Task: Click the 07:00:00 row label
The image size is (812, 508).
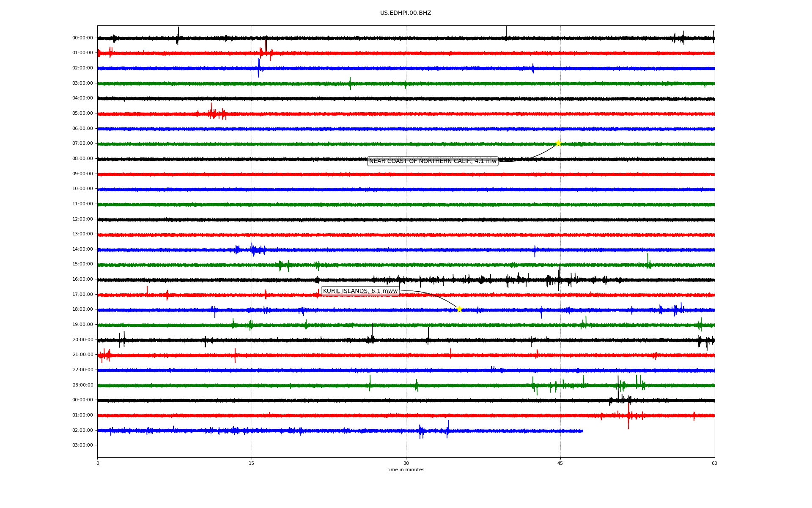Action: [x=82, y=144]
